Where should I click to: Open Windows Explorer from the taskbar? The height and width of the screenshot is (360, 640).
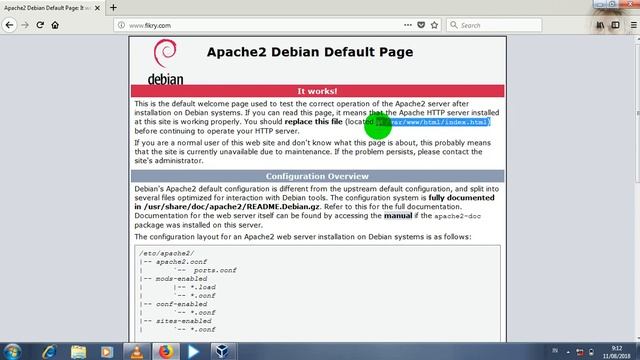[78, 351]
